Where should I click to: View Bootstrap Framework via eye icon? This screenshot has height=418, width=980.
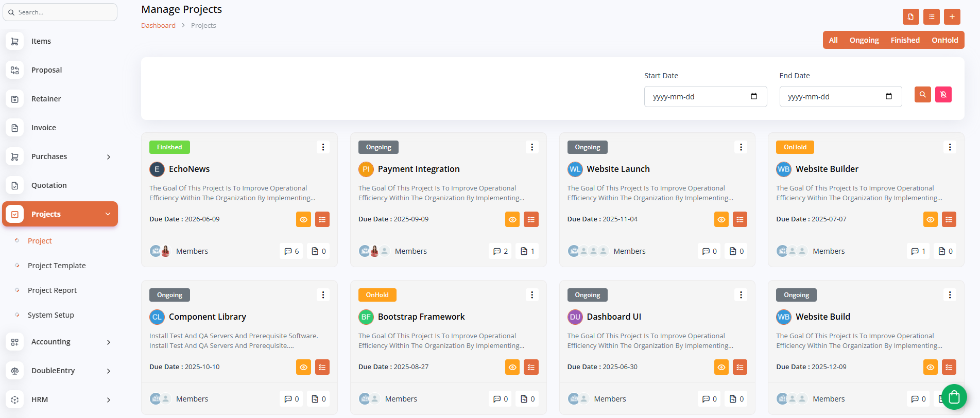coord(512,367)
